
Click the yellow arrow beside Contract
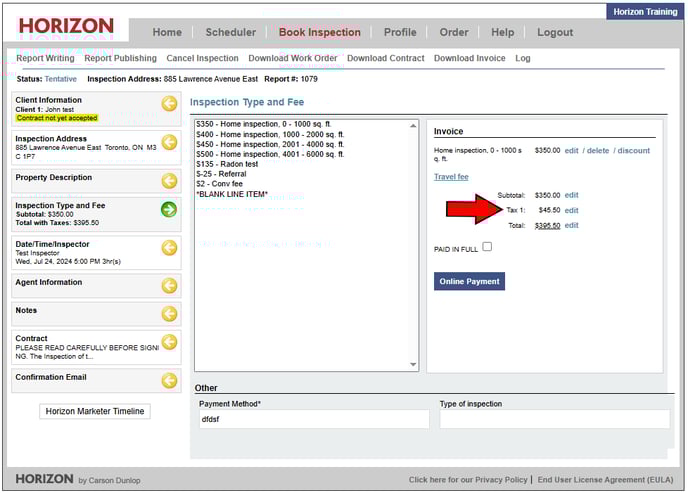[x=170, y=343]
